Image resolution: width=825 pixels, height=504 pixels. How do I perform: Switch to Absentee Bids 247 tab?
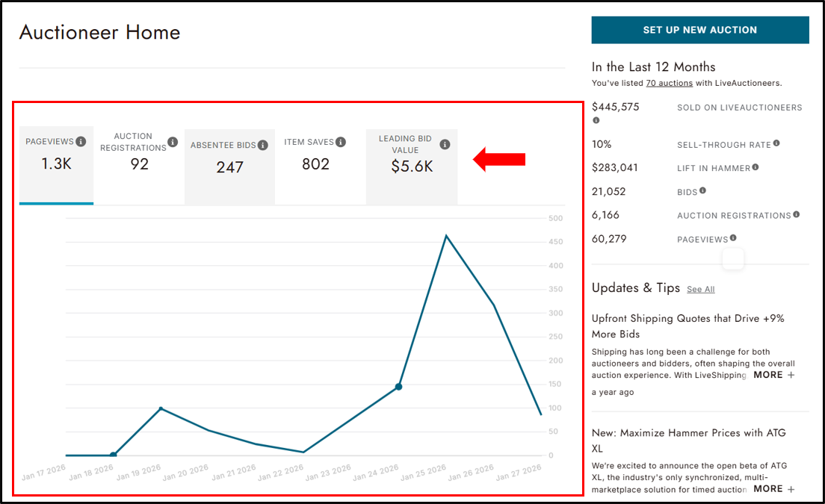229,167
